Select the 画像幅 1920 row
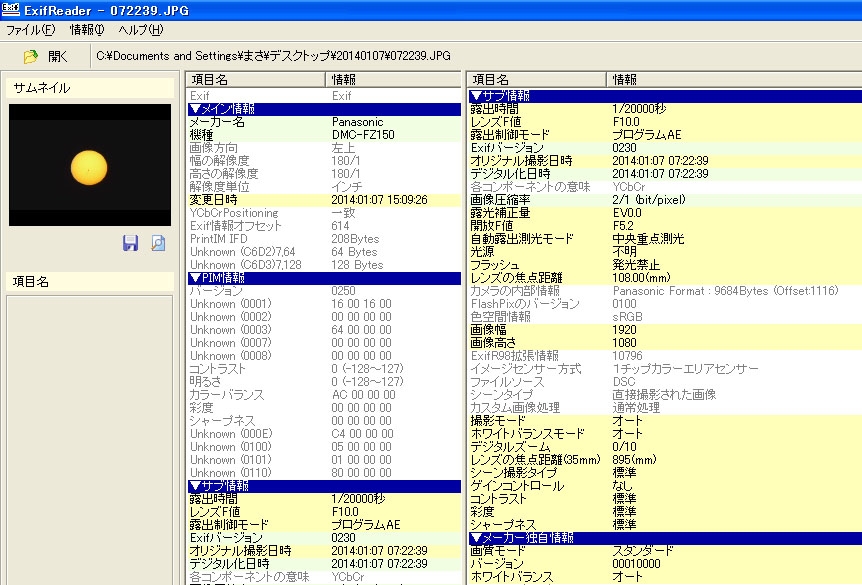Viewport: 862px width, 585px height. [x=665, y=330]
